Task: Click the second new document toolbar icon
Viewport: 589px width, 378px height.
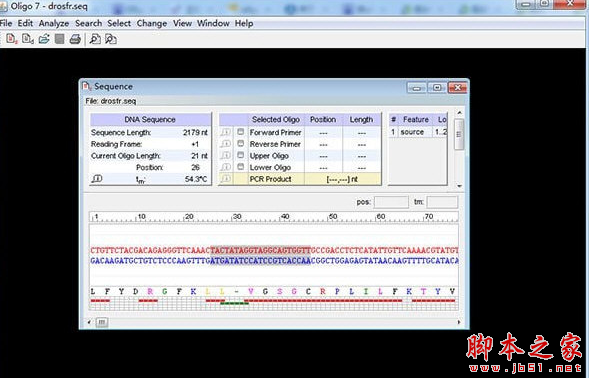Action: pyautogui.click(x=27, y=39)
